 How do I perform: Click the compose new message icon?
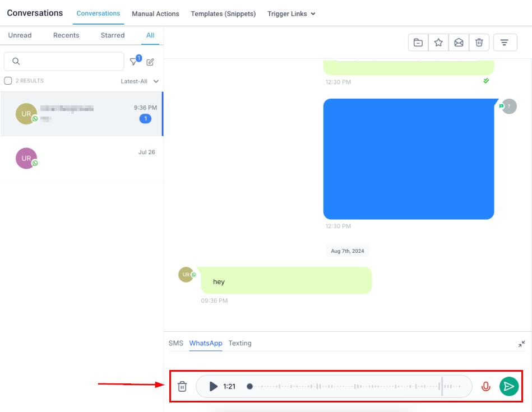(x=150, y=62)
